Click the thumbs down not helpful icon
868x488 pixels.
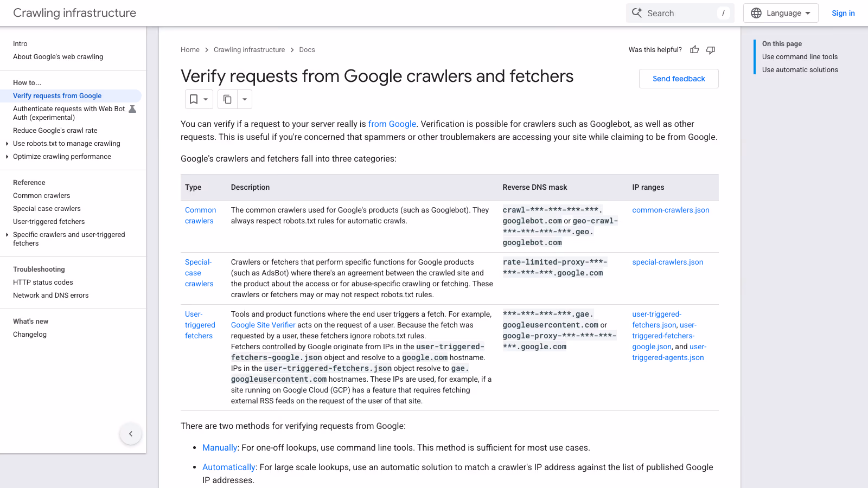pos(711,50)
